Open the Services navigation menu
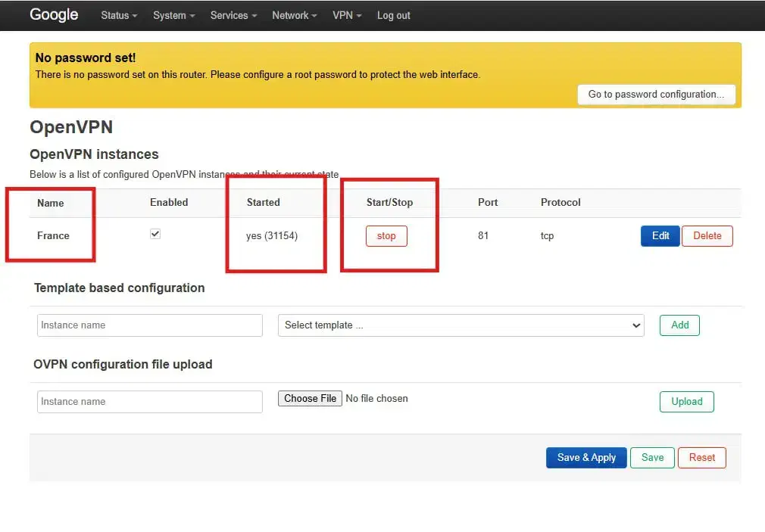This screenshot has height=532, width=765. [x=233, y=15]
